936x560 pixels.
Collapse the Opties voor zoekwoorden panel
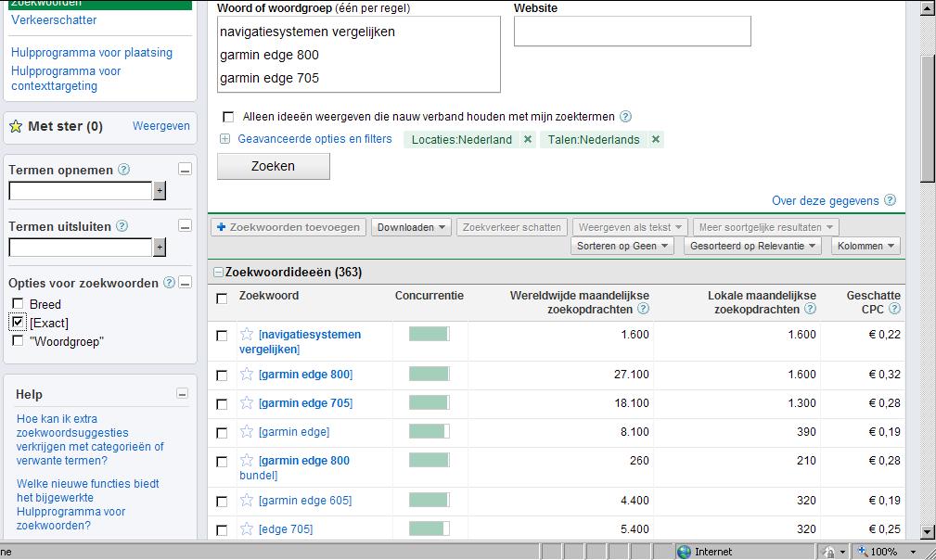coord(185,283)
